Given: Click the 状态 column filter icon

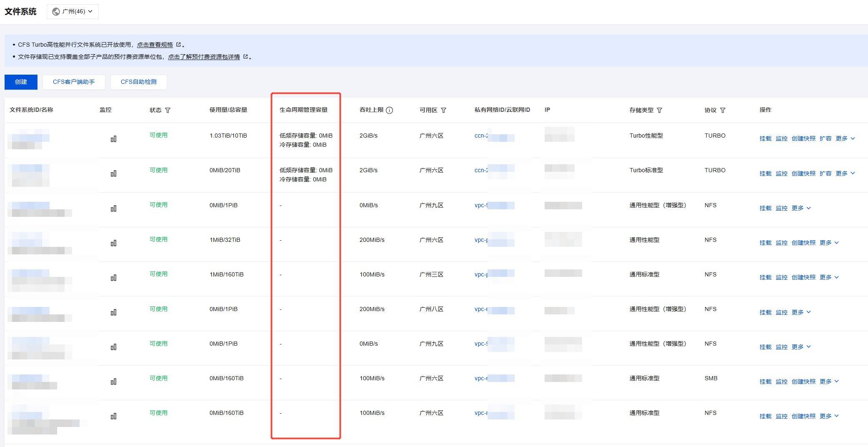Looking at the screenshot, I should click(x=168, y=110).
